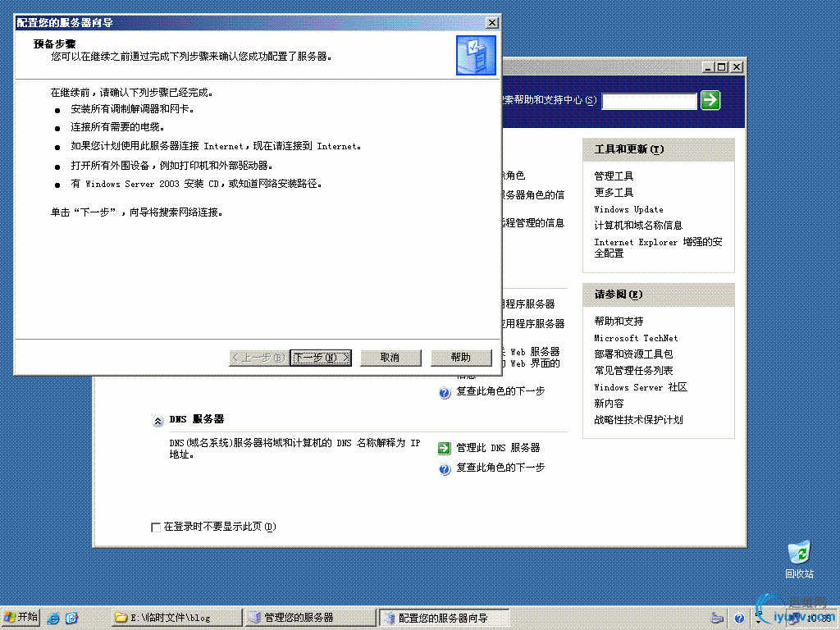Click the 请参阅(E) panel header
The width and height of the screenshot is (840, 630).
coord(659,294)
